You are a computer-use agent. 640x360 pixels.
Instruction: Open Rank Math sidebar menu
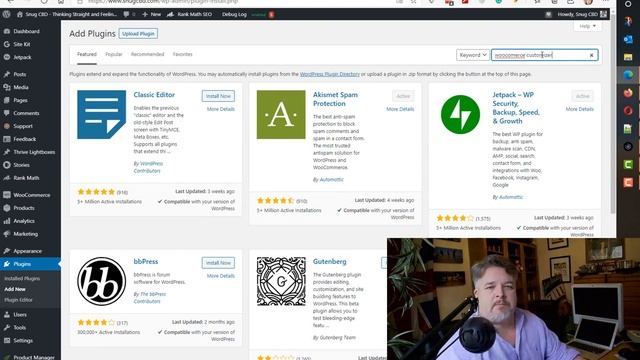(26, 178)
